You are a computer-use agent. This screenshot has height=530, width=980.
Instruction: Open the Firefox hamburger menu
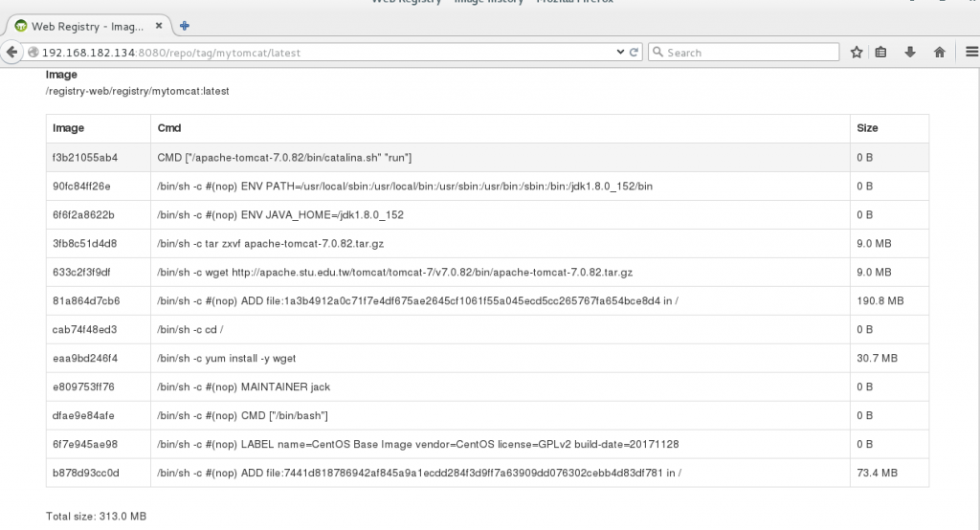tap(968, 52)
